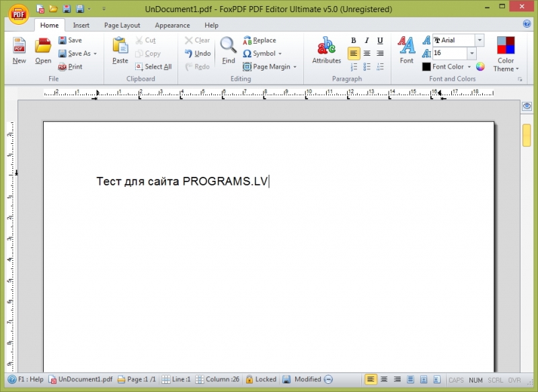The height and width of the screenshot is (392, 538).
Task: Toggle Bold formatting
Action: tap(354, 40)
